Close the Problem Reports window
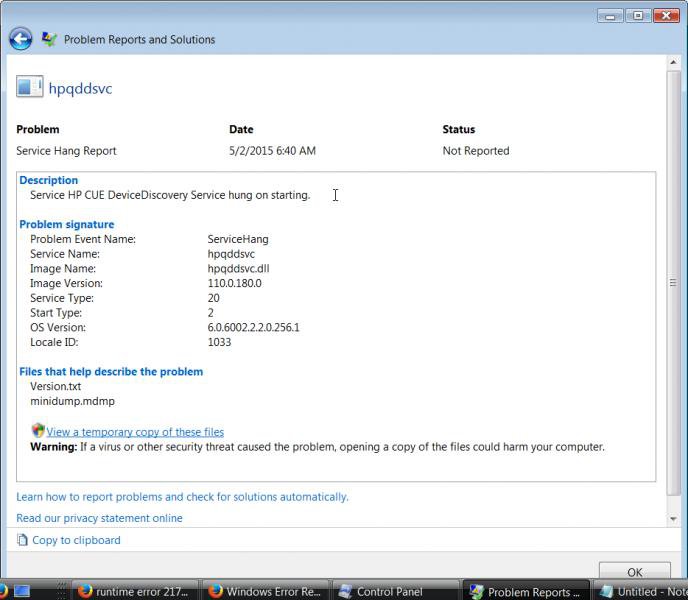The height and width of the screenshot is (600, 688). (x=666, y=16)
